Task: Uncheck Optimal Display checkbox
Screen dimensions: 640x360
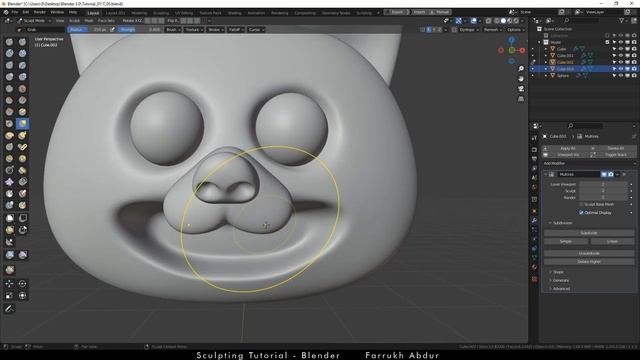Action: tap(581, 213)
